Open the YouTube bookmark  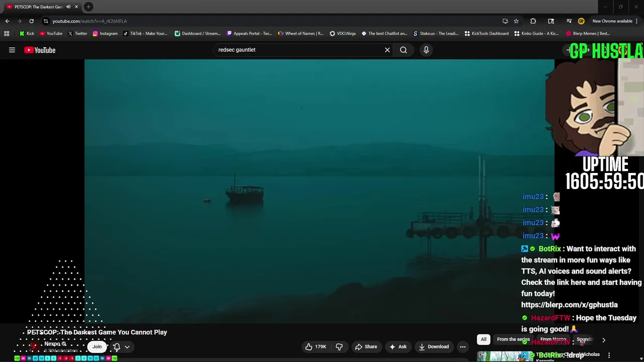click(x=51, y=34)
